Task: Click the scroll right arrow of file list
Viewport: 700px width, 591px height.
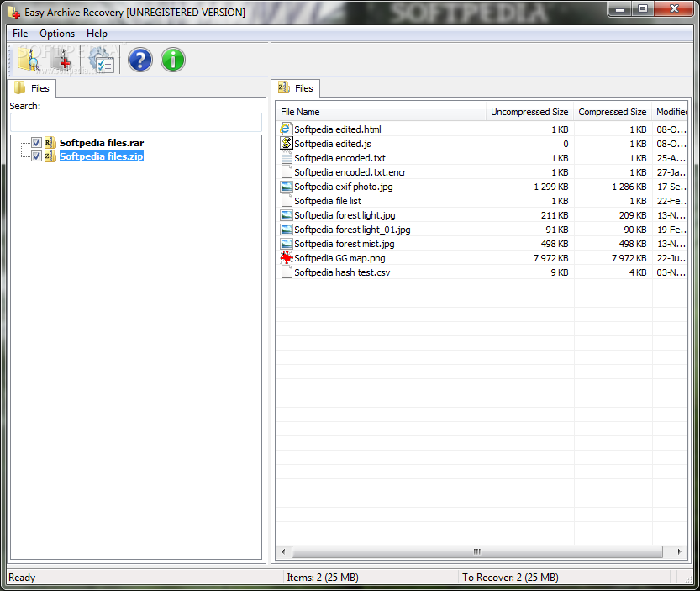Action: tap(679, 551)
